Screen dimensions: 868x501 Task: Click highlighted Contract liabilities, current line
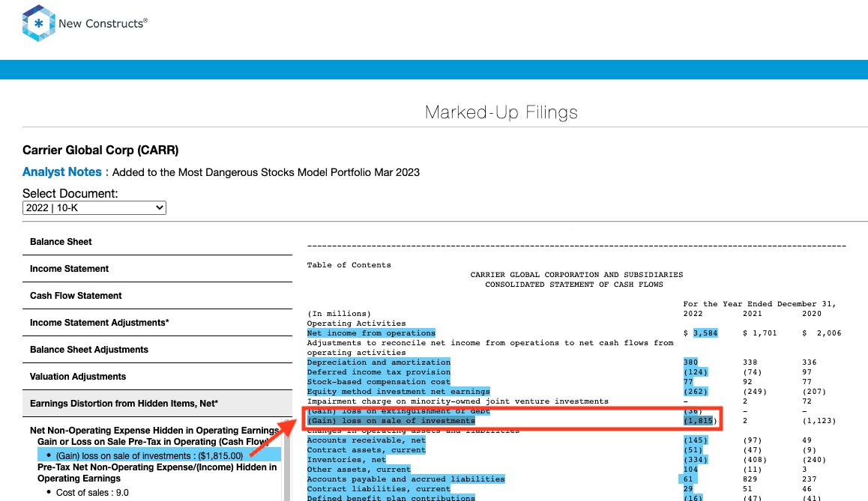(379, 489)
